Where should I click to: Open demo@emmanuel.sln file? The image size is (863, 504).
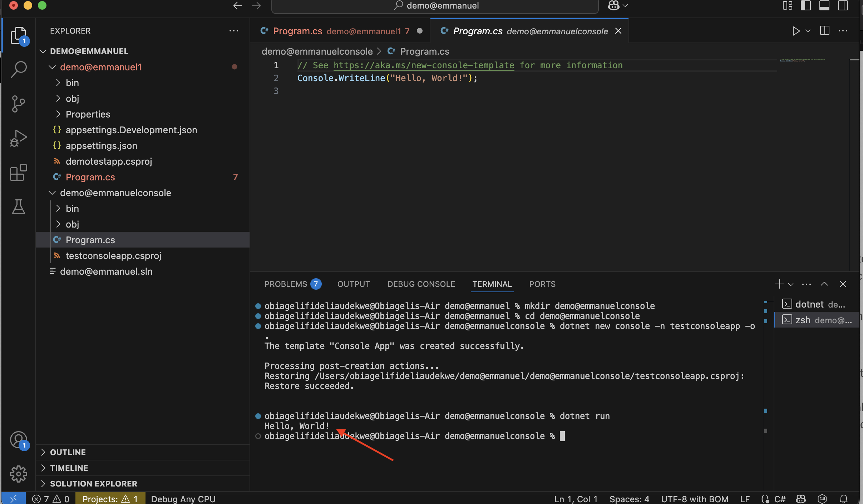click(106, 271)
